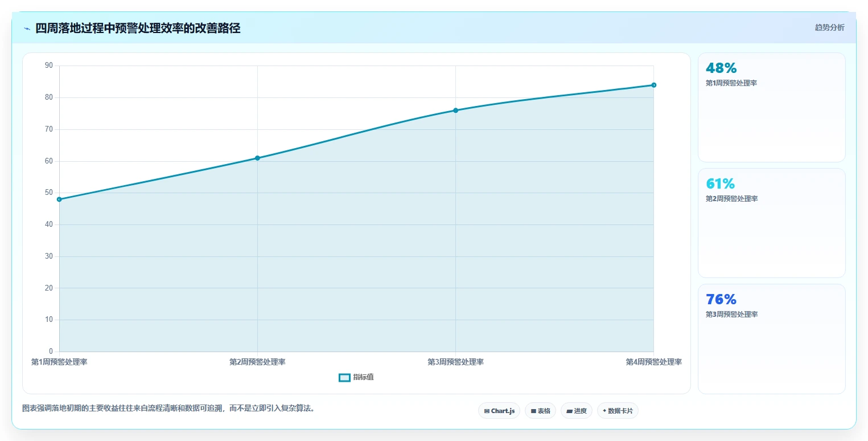Open the 76% 第3周预警处理率 card
The image size is (868, 441).
coord(771,338)
